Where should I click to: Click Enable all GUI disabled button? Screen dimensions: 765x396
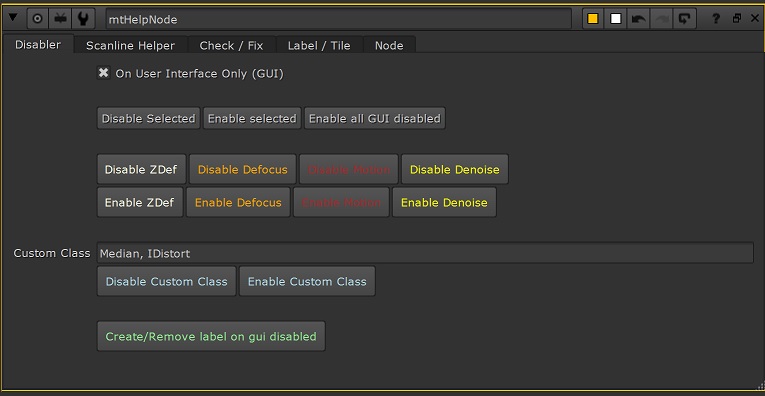tap(375, 119)
